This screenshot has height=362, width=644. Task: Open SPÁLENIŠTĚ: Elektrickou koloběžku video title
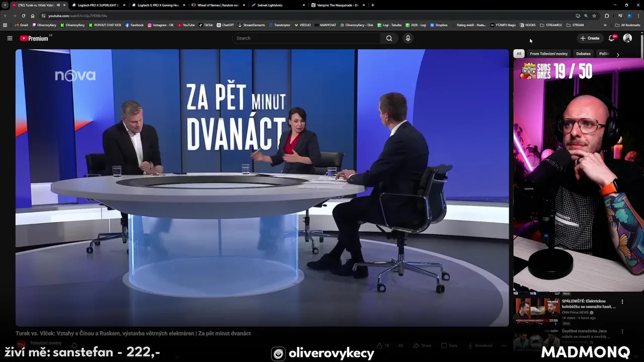click(589, 304)
